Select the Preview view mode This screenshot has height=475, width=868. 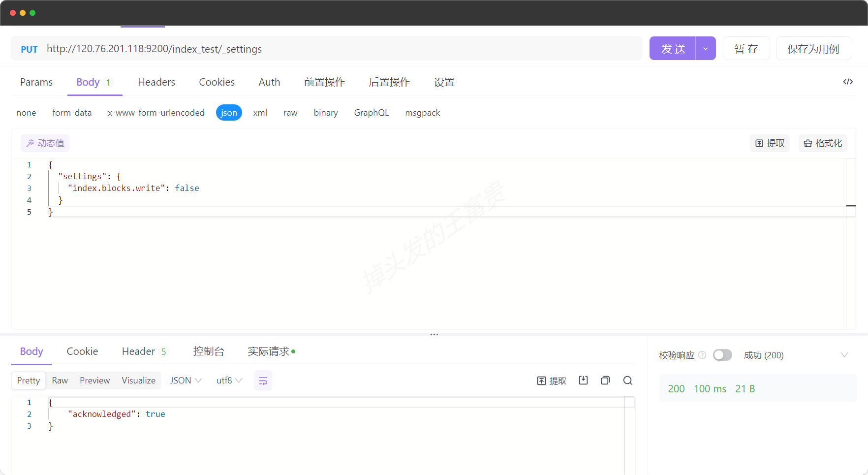pyautogui.click(x=94, y=380)
